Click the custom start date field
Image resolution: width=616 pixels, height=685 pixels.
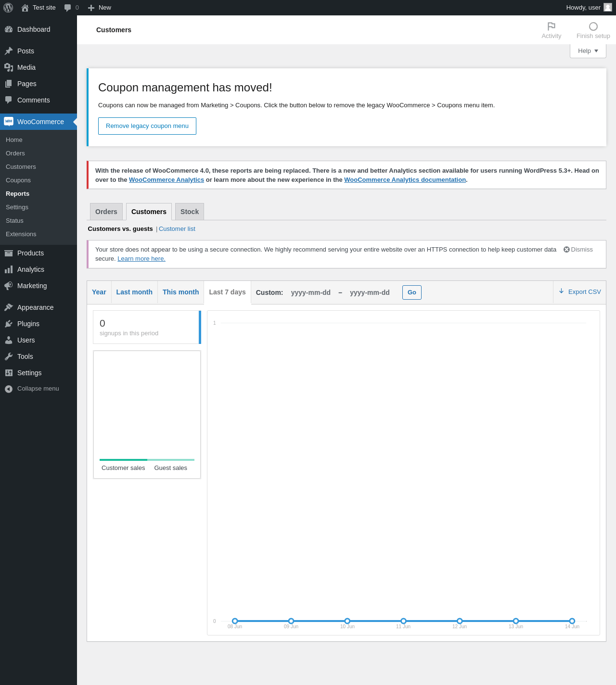(x=311, y=292)
